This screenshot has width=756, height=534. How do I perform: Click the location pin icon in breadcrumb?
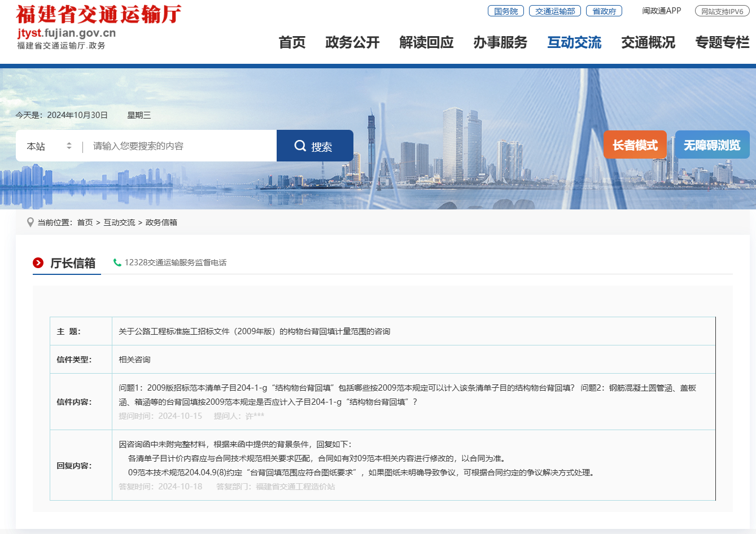pos(30,222)
